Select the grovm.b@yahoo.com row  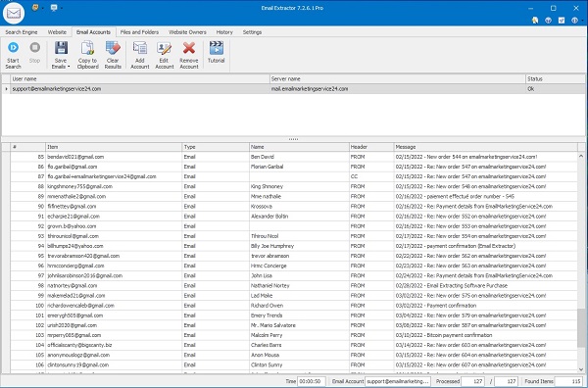tap(294, 226)
